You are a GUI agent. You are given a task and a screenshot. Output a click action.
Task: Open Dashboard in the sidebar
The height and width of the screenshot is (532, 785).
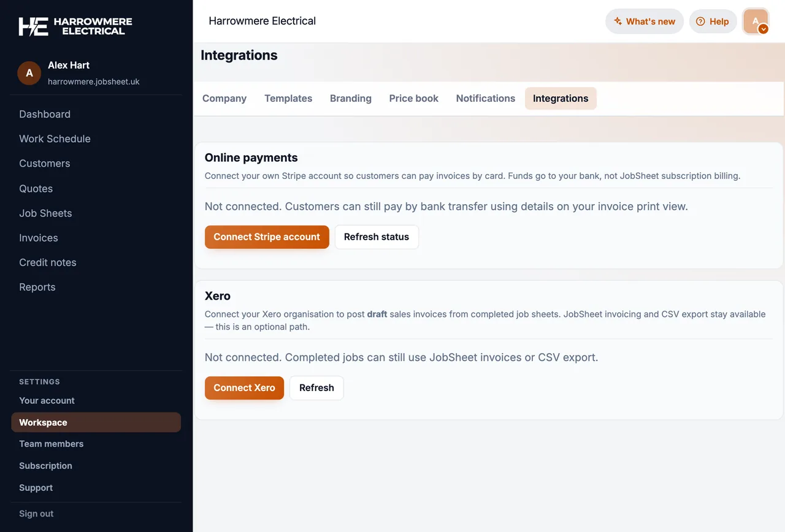(x=45, y=115)
